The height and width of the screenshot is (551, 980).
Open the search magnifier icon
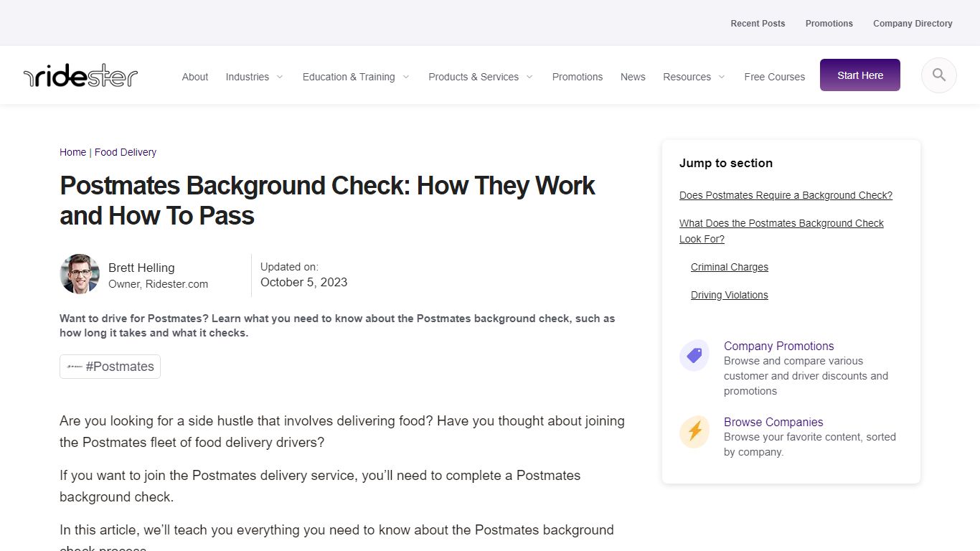tap(939, 75)
